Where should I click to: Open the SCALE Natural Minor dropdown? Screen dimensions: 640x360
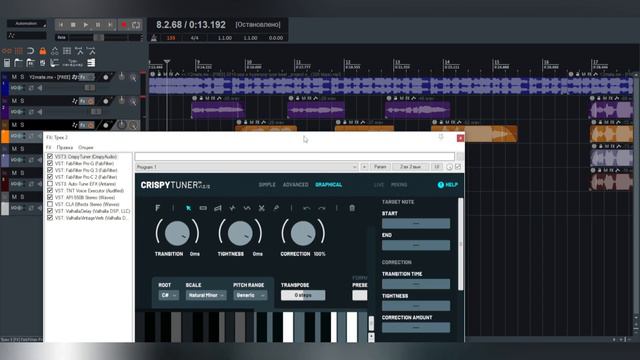click(x=206, y=295)
